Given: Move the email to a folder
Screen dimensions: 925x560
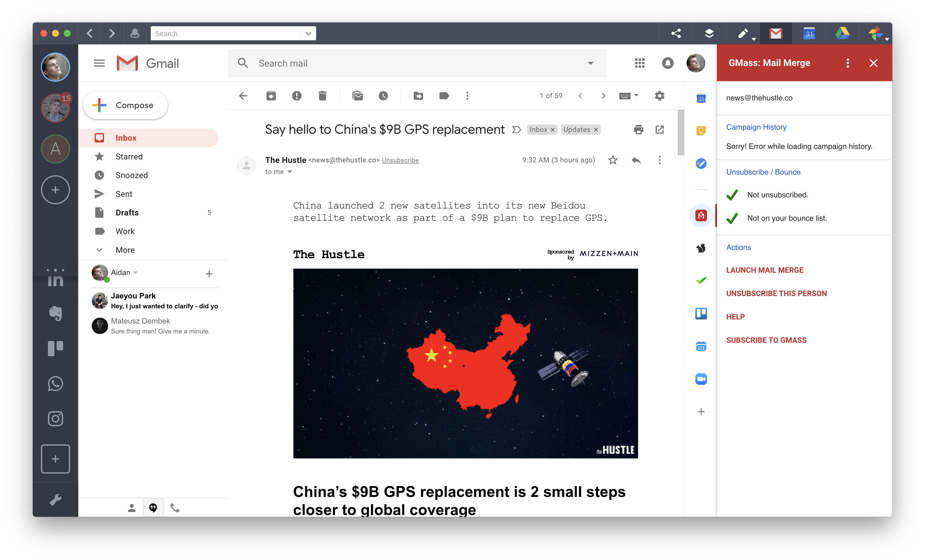Looking at the screenshot, I should click(x=418, y=96).
